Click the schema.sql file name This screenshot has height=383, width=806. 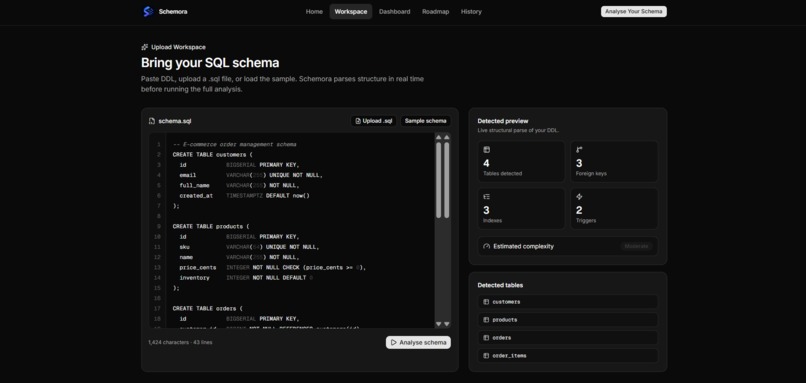click(175, 121)
